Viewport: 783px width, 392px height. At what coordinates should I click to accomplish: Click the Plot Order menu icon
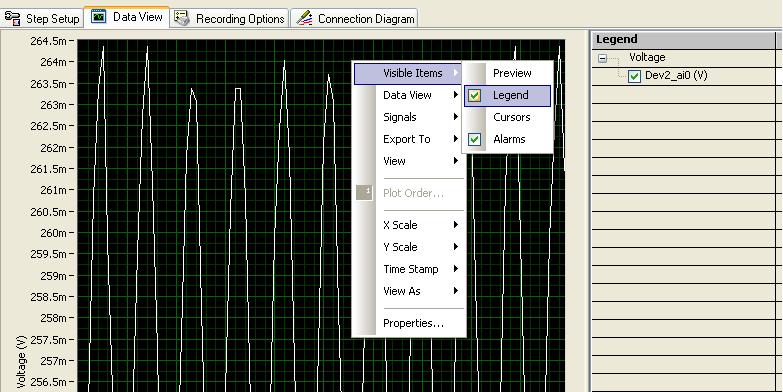[x=365, y=192]
